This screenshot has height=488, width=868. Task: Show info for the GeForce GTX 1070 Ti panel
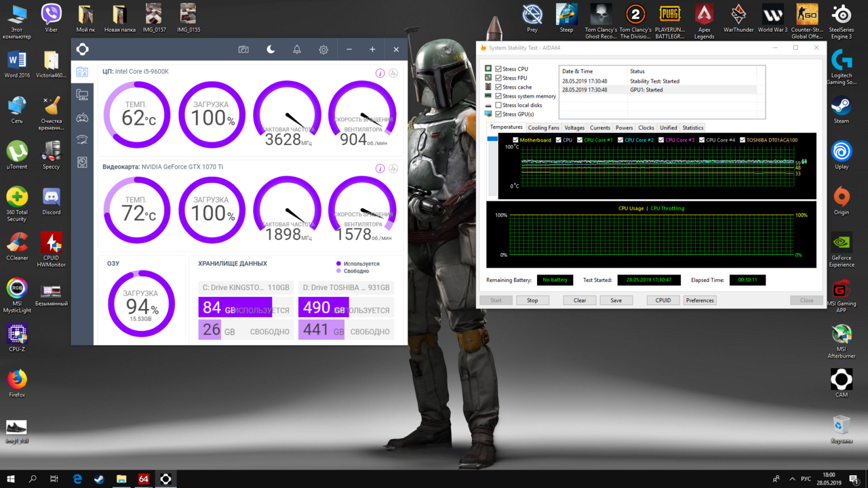coord(380,168)
